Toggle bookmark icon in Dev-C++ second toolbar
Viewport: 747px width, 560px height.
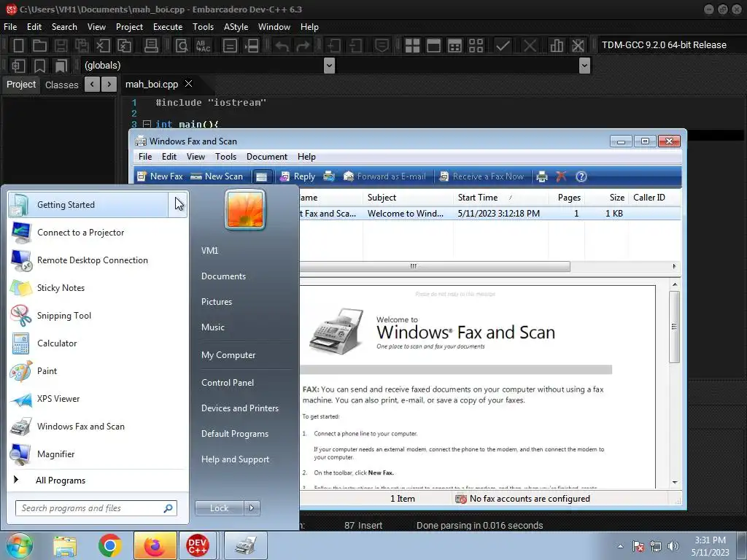39,65
